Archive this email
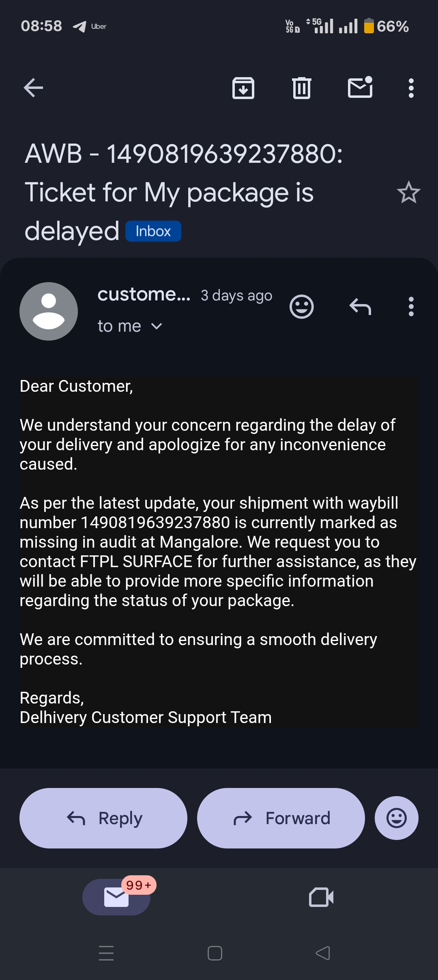The height and width of the screenshot is (980, 438). coord(243,88)
